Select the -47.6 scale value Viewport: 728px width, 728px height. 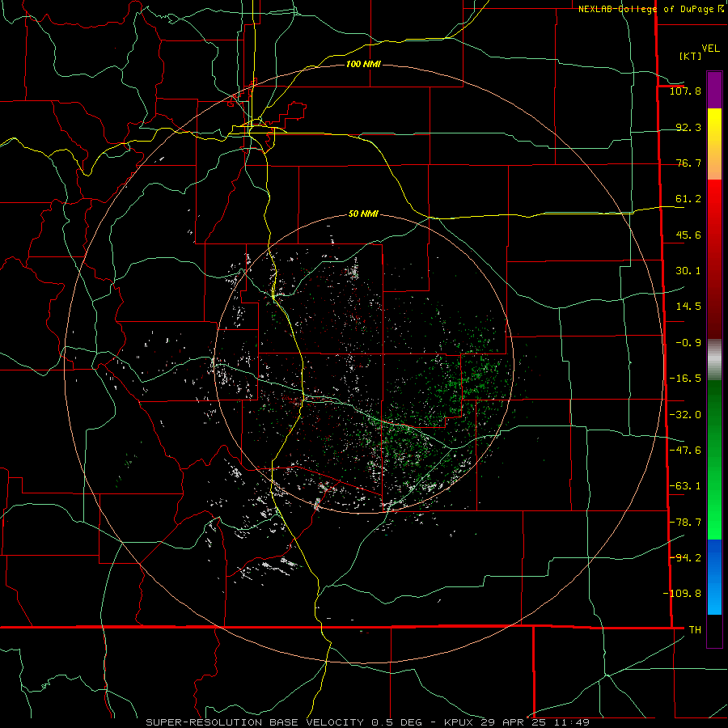(685, 451)
